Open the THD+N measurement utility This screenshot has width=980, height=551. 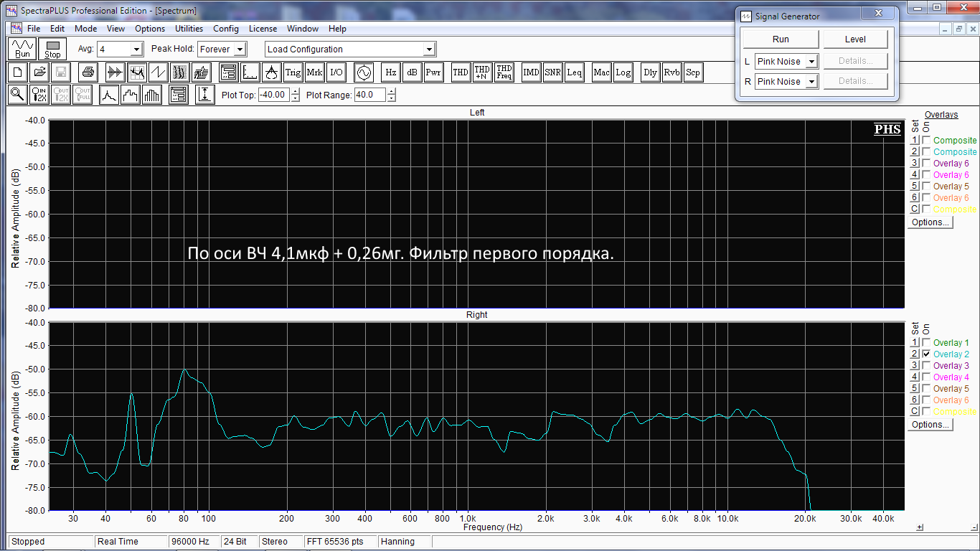(x=482, y=72)
